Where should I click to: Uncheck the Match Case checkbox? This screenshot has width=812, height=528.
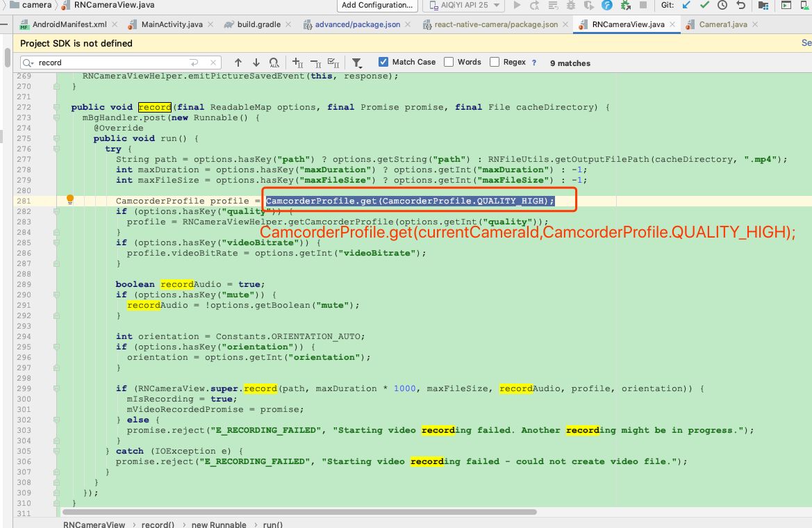tap(383, 62)
